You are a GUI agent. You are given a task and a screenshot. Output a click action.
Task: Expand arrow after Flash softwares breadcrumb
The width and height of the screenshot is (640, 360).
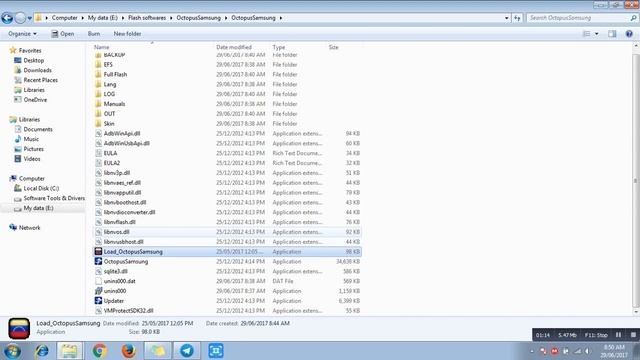click(171, 18)
